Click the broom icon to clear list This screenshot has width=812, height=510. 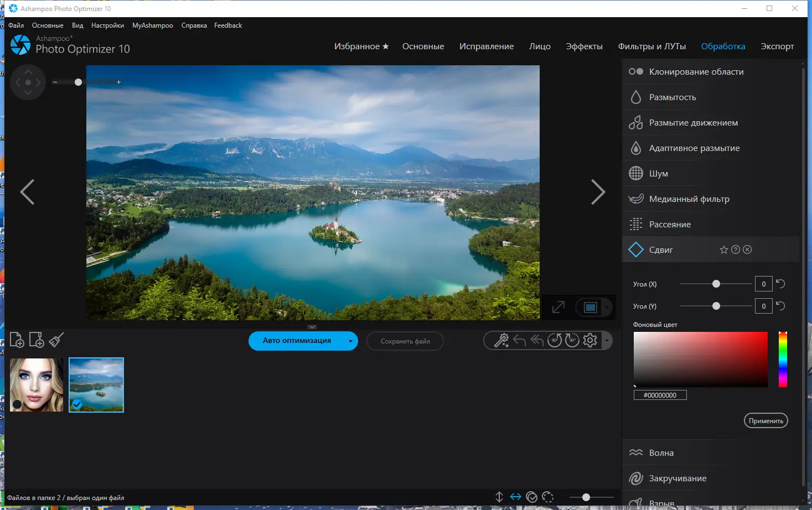point(56,340)
